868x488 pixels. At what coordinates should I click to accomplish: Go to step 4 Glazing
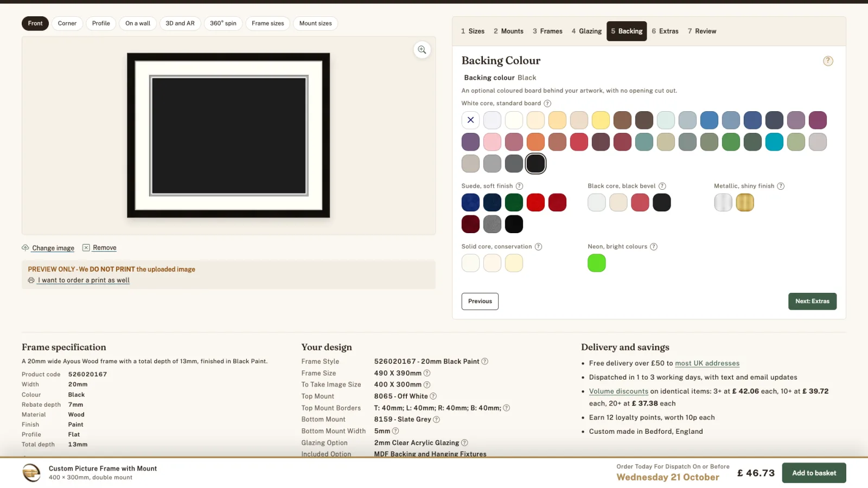(x=586, y=31)
